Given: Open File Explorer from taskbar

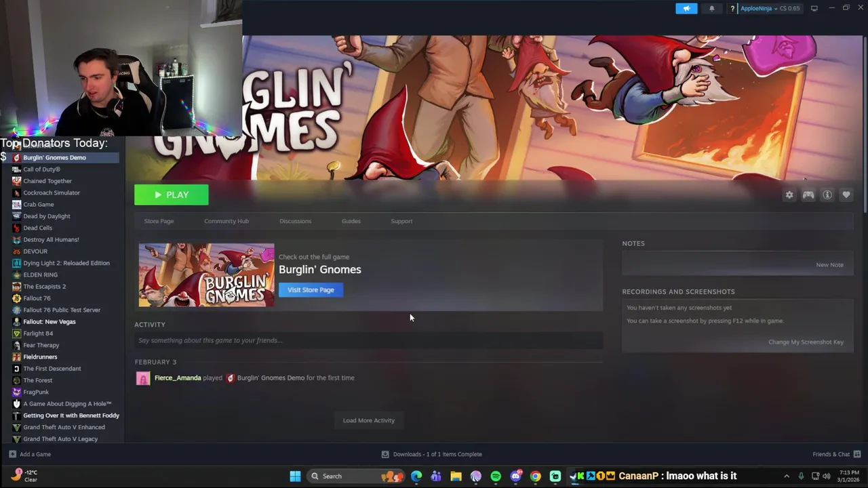Looking at the screenshot, I should pos(456,476).
